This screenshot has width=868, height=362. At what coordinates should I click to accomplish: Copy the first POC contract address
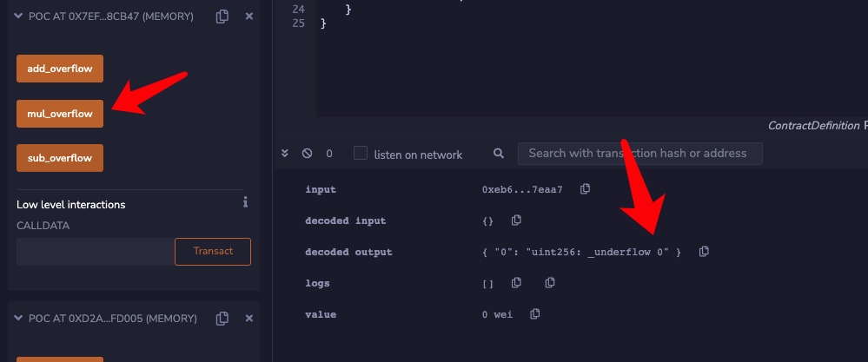coord(222,16)
